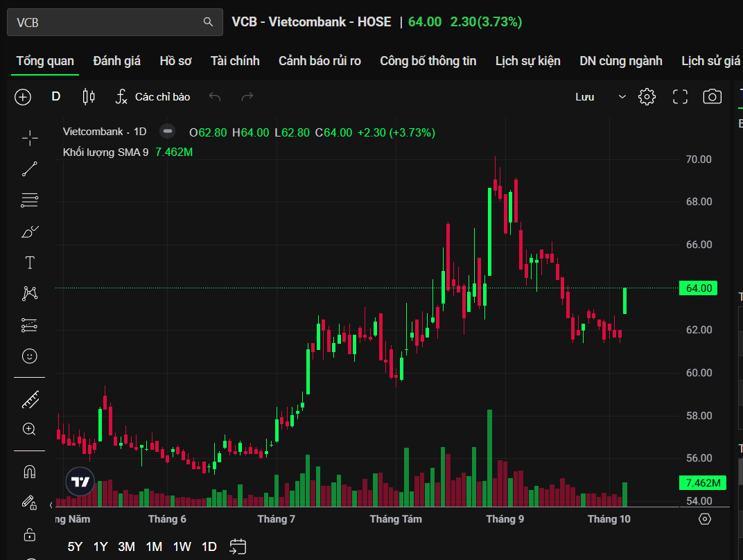
Task: Open candlestick chart type selector
Action: point(89,97)
